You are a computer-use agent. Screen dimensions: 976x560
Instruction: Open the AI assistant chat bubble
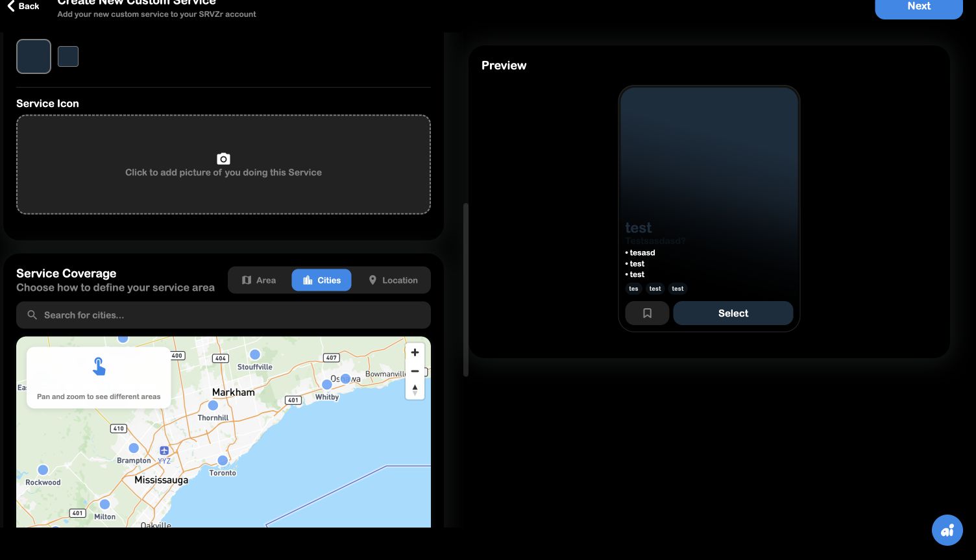(x=947, y=530)
